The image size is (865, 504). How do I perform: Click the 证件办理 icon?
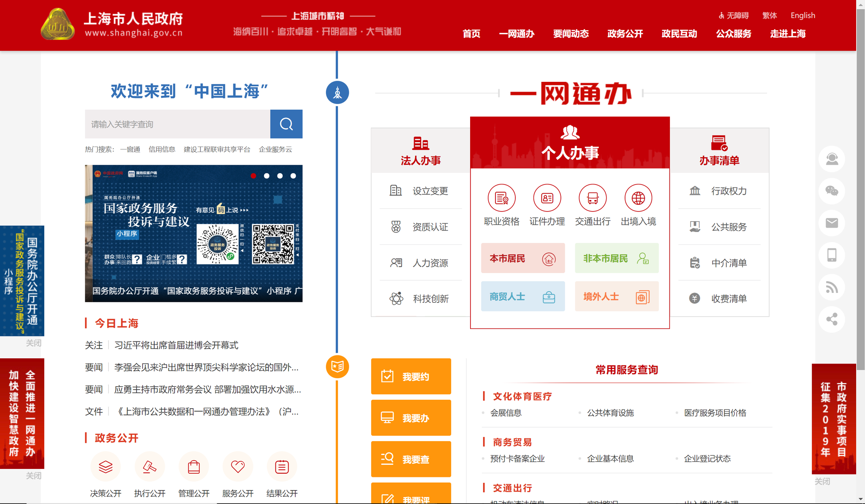tap(547, 198)
